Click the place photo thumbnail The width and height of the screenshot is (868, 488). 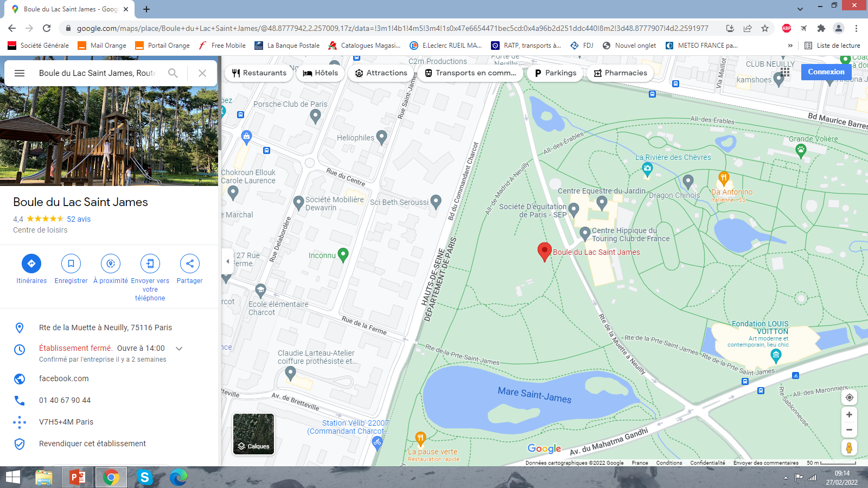[x=109, y=136]
